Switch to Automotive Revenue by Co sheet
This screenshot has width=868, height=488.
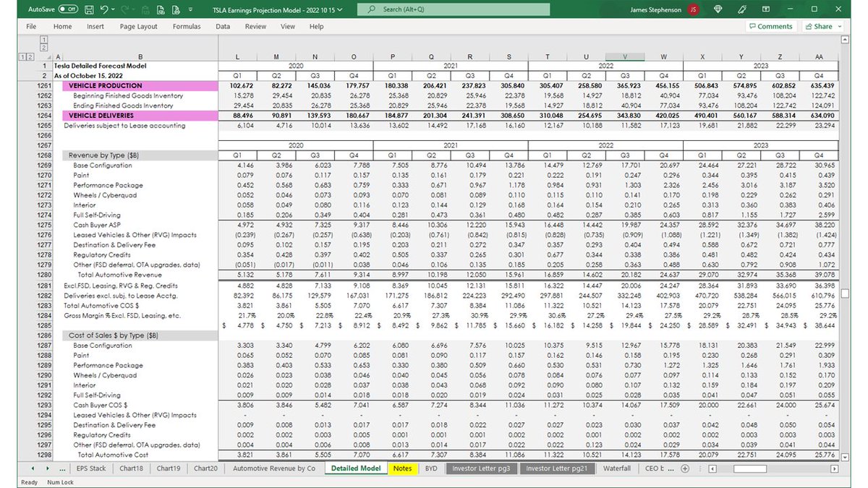click(x=273, y=468)
